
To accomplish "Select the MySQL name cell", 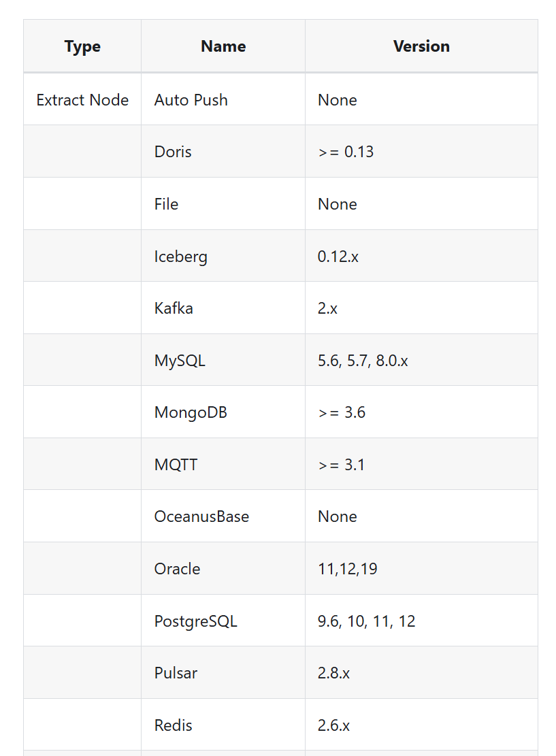I will tap(180, 361).
